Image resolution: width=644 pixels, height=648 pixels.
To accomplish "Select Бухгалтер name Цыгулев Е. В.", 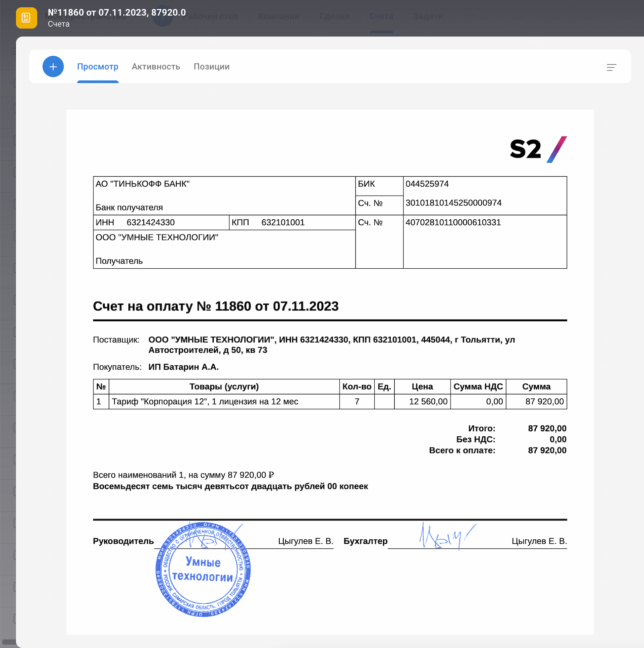I will pyautogui.click(x=539, y=541).
